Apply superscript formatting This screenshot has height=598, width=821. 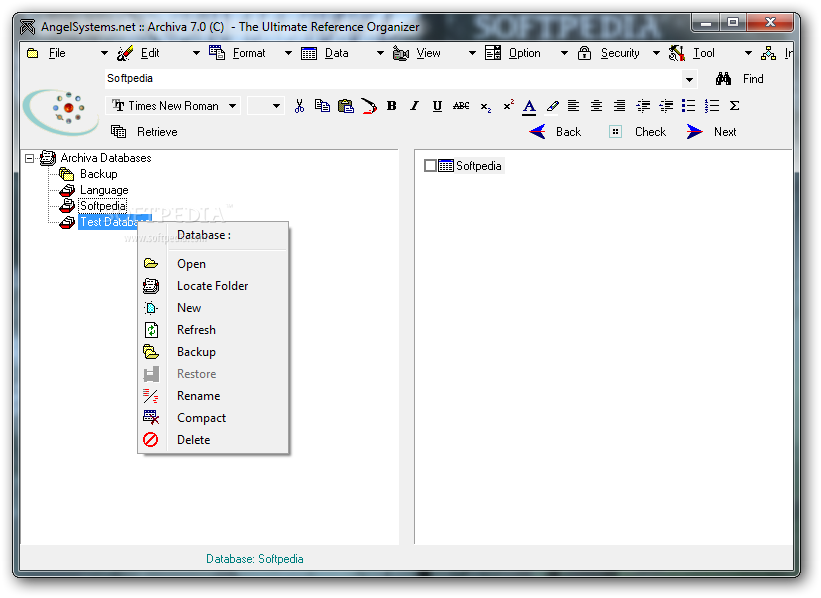508,105
